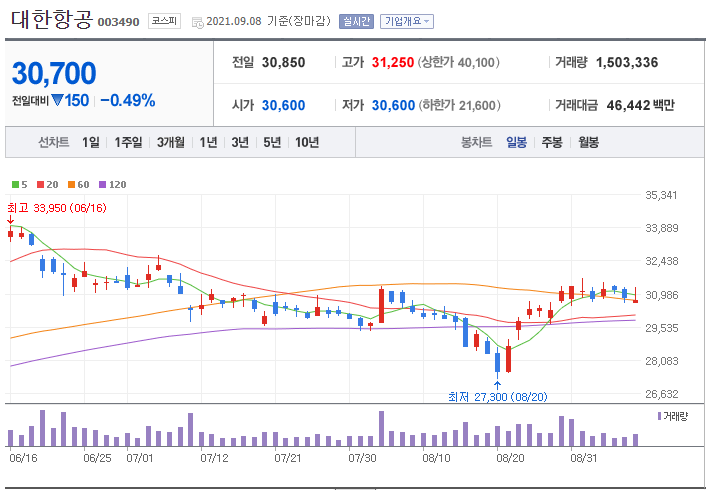This screenshot has height=490, width=706.
Task: Click the 상한가 40,100 text
Action: point(458,62)
